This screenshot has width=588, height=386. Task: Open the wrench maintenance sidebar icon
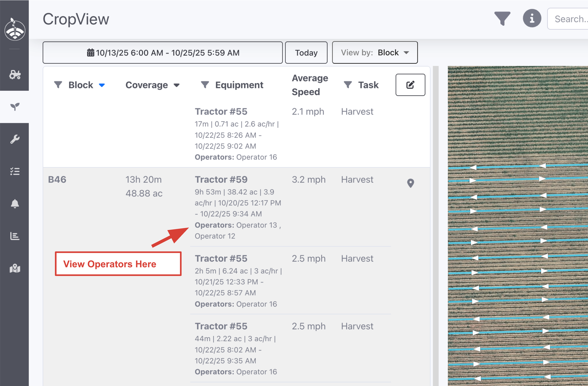14,139
